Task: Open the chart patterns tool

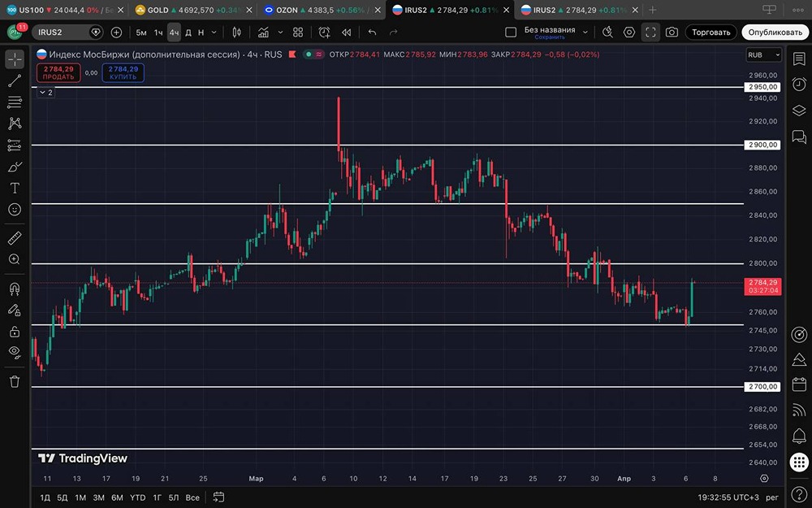Action: coord(15,124)
